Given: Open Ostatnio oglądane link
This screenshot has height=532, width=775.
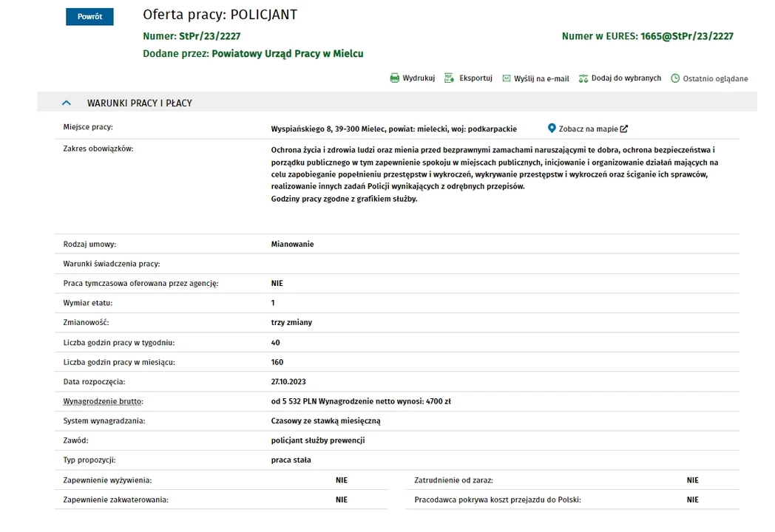Looking at the screenshot, I should point(715,78).
